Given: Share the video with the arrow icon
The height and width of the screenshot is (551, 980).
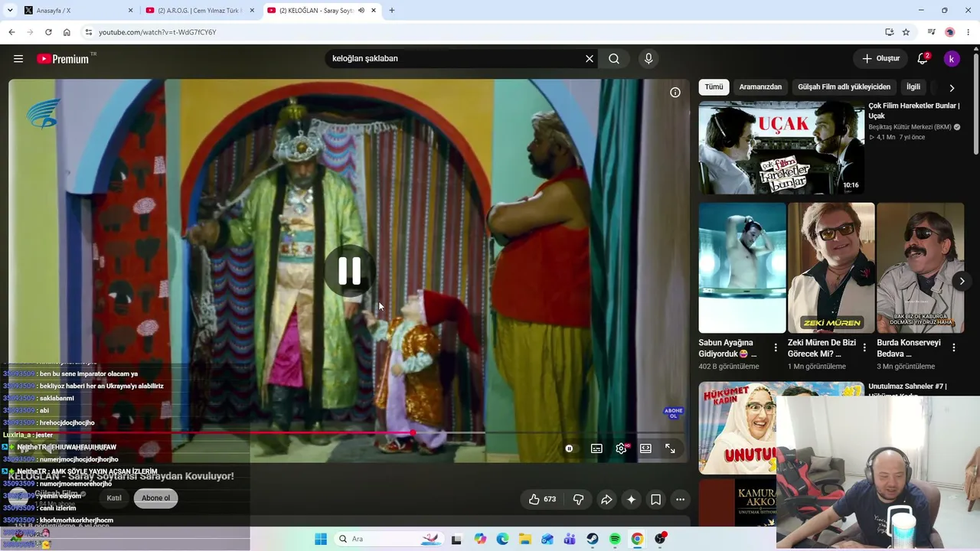Looking at the screenshot, I should pos(606,500).
